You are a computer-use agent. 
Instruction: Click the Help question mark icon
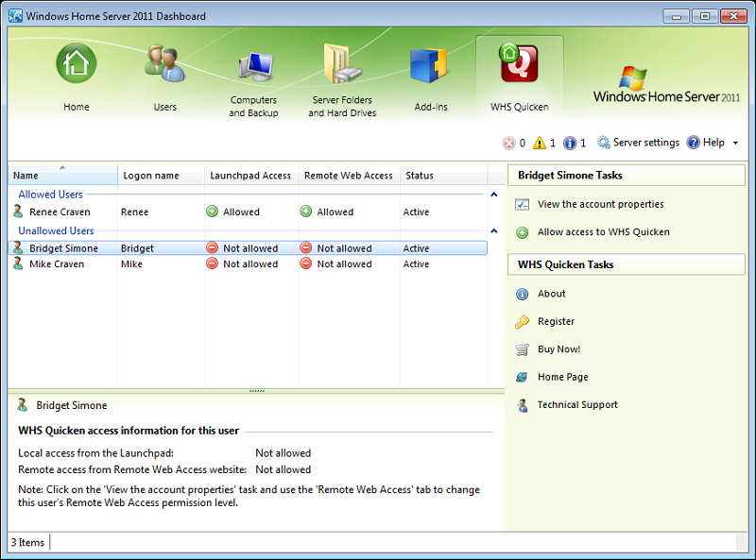693,143
